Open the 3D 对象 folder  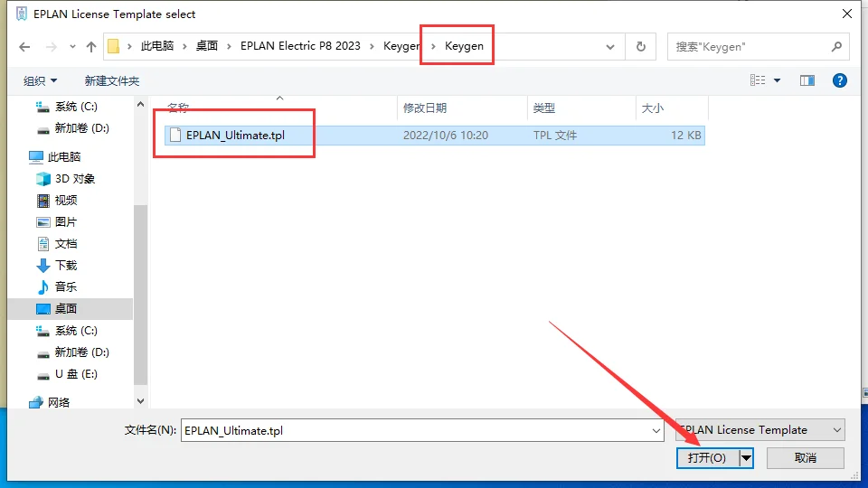coord(74,178)
